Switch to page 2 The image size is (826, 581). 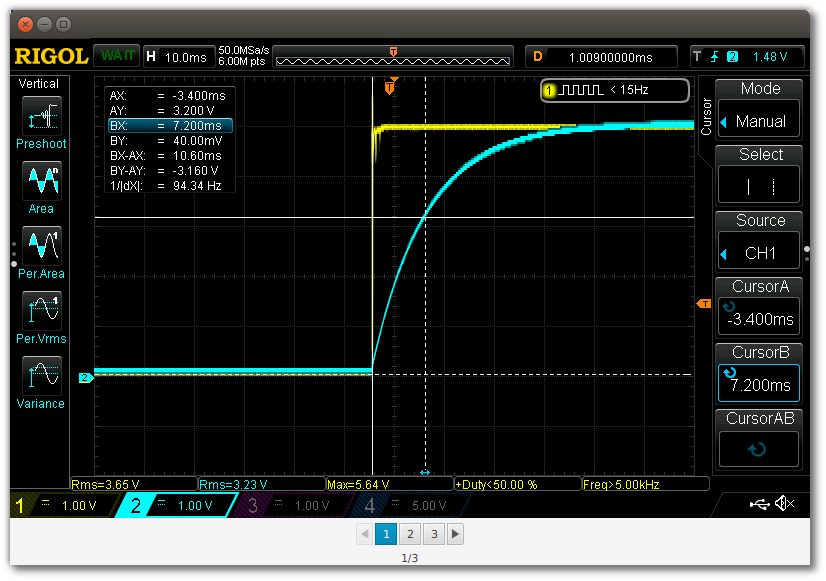[x=410, y=534]
